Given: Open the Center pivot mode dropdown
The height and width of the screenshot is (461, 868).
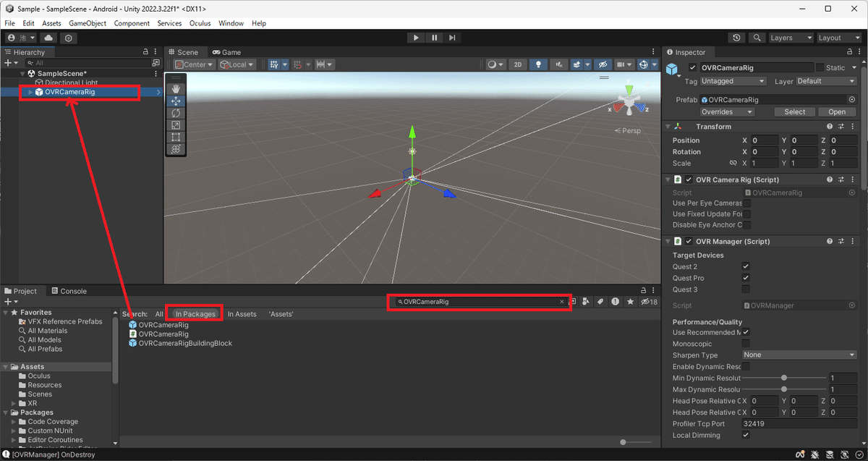Looking at the screenshot, I should 194,64.
